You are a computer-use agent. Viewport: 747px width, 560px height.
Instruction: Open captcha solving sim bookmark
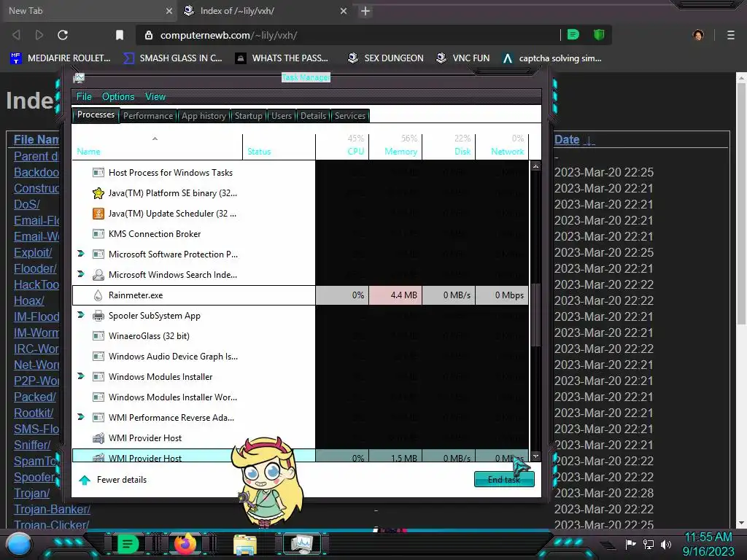click(x=552, y=58)
